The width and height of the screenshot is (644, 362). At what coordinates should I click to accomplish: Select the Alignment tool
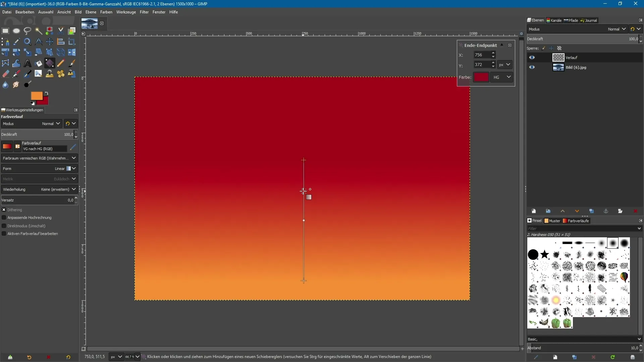pos(61,42)
